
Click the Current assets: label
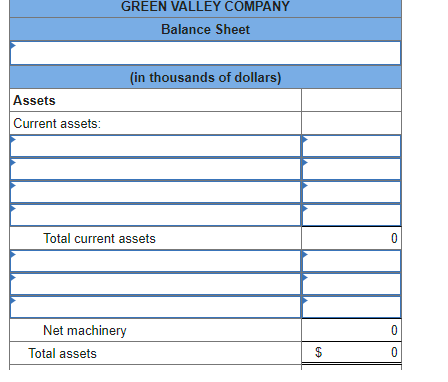click(x=57, y=123)
